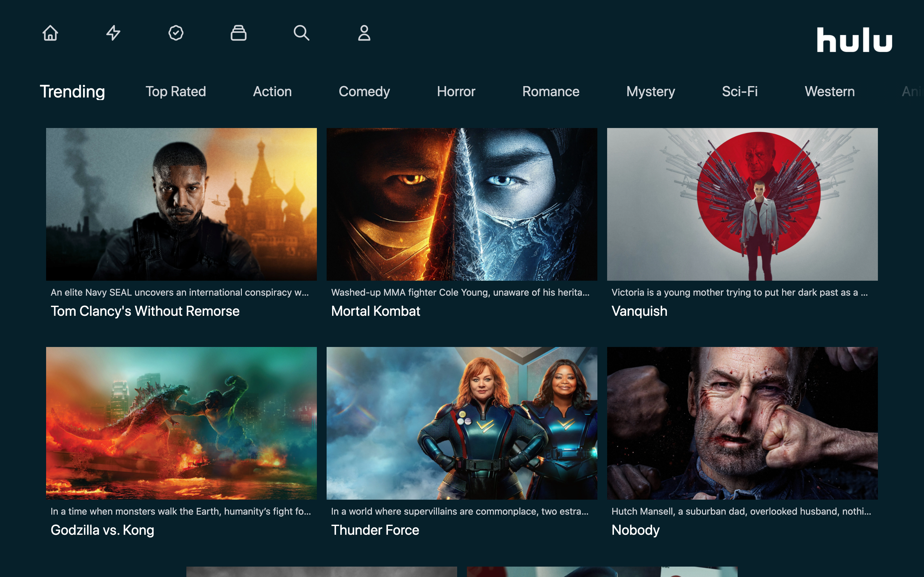Open Tom Clancy's Without Remorse thumbnail
The height and width of the screenshot is (577, 924).
click(181, 204)
